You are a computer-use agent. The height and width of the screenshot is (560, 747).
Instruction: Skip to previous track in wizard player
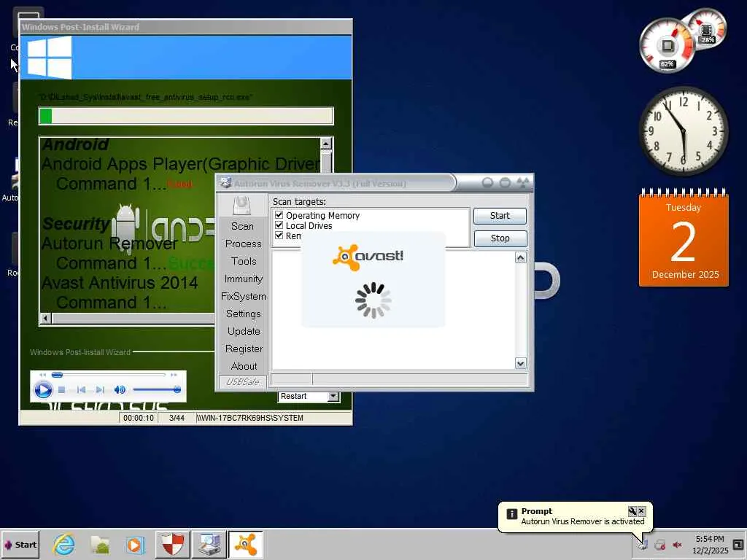[81, 389]
